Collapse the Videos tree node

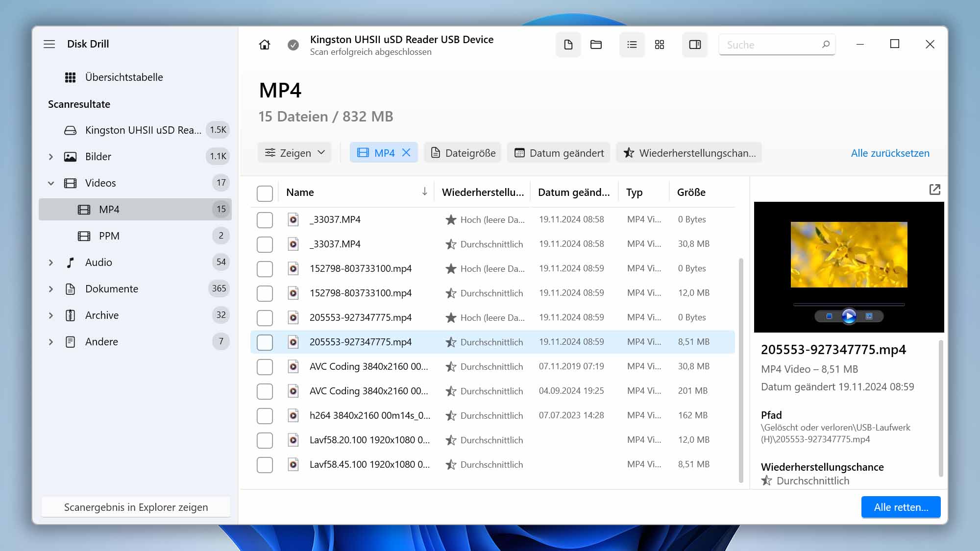tap(51, 183)
